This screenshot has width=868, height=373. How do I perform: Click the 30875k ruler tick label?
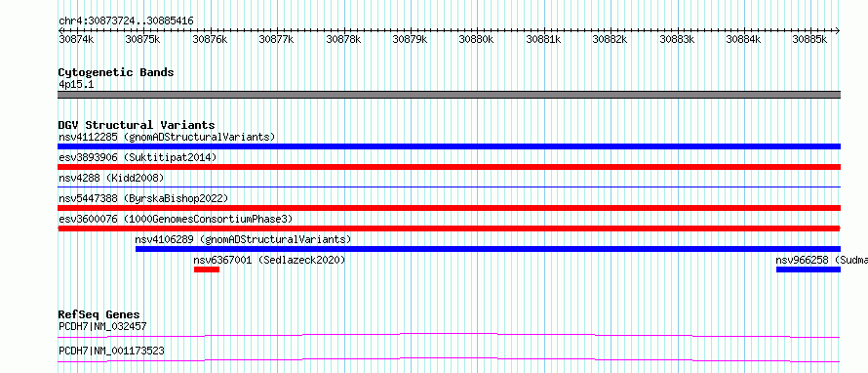[142, 39]
